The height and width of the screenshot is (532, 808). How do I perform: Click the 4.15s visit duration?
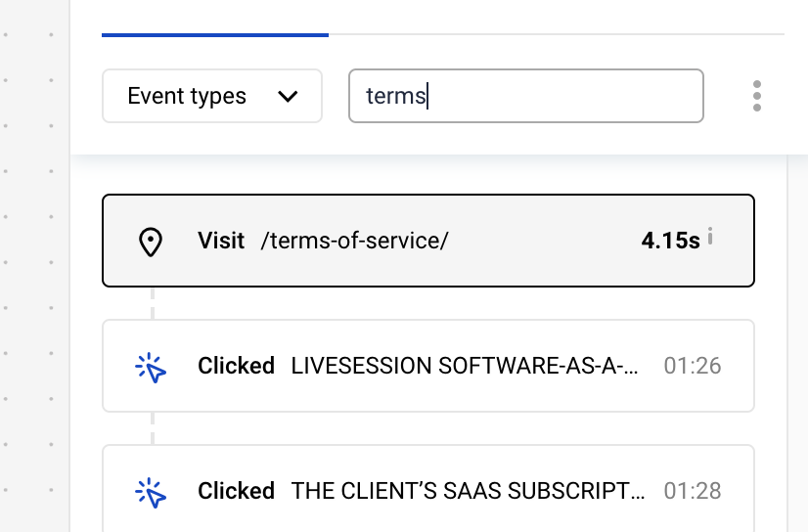click(670, 242)
